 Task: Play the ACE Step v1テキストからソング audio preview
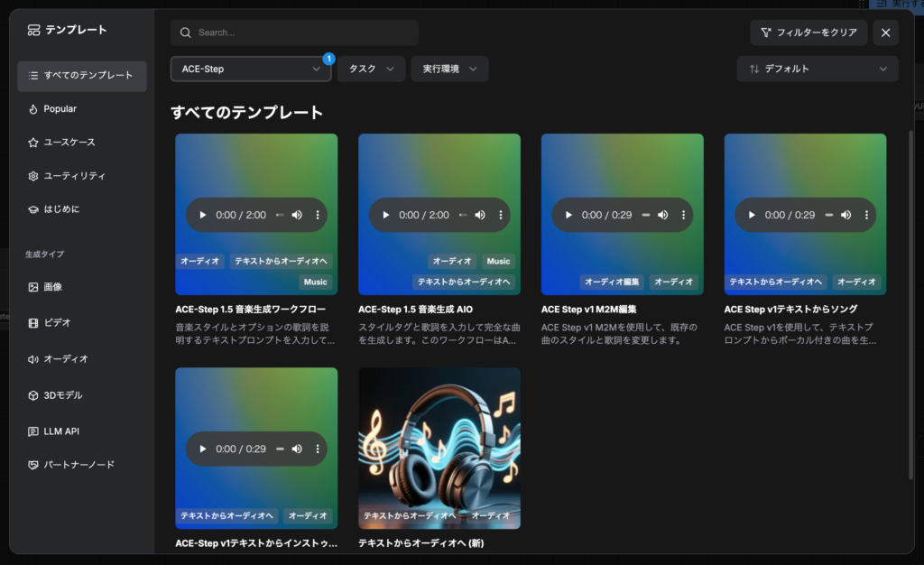[x=752, y=215]
